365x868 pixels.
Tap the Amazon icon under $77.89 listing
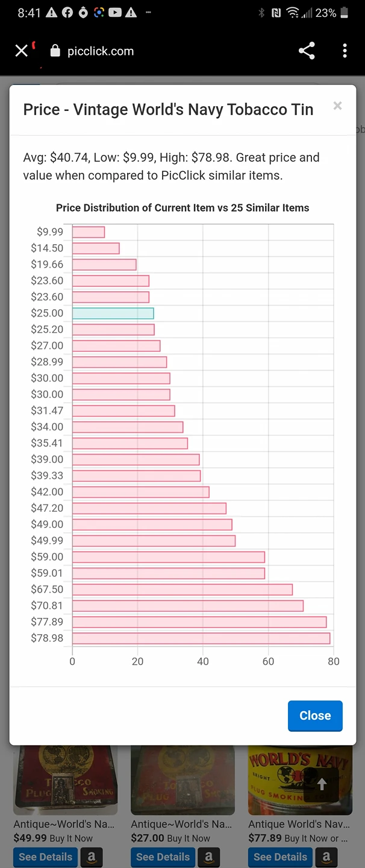click(x=326, y=857)
